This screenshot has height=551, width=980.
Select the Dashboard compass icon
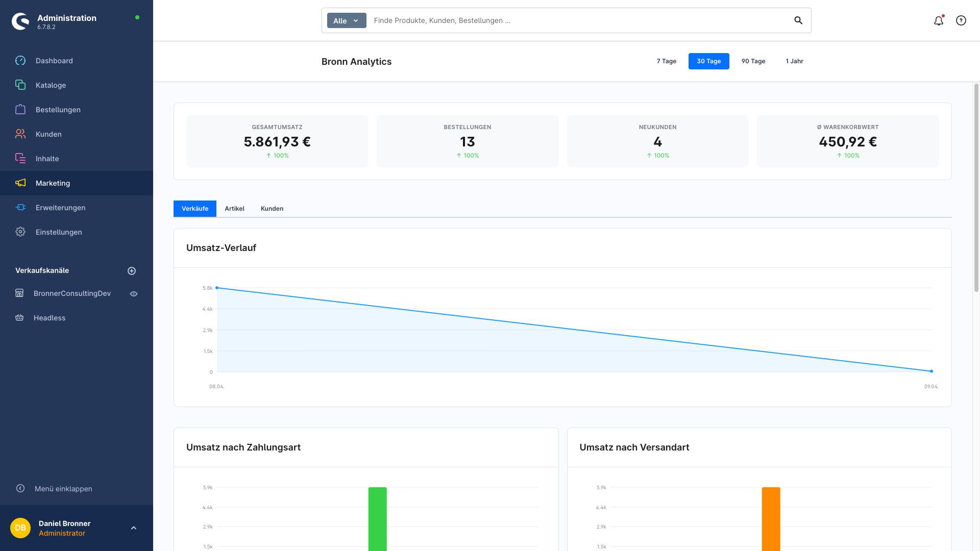[x=20, y=61]
